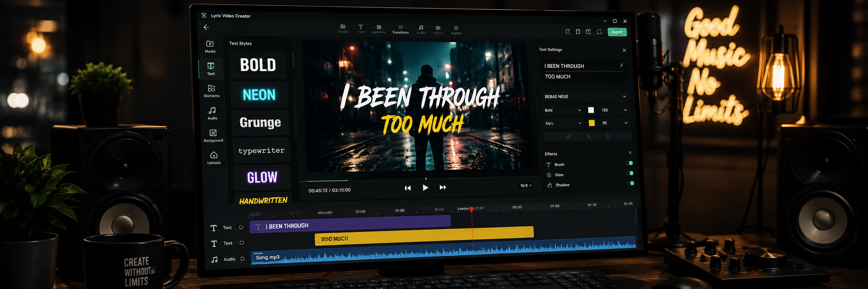Apply the GLOW text style
The width and height of the screenshot is (868, 289).
262,177
